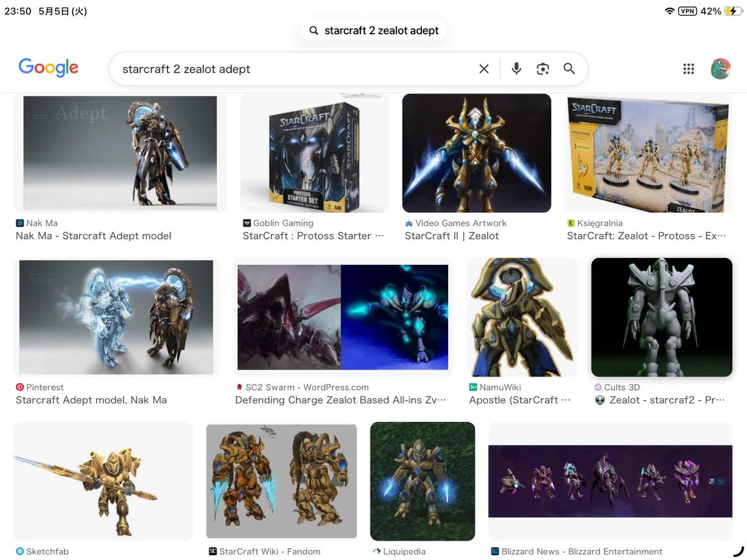Tap the 23:50 clock in status bar
Image resolution: width=747 pixels, height=560 pixels.
point(17,11)
